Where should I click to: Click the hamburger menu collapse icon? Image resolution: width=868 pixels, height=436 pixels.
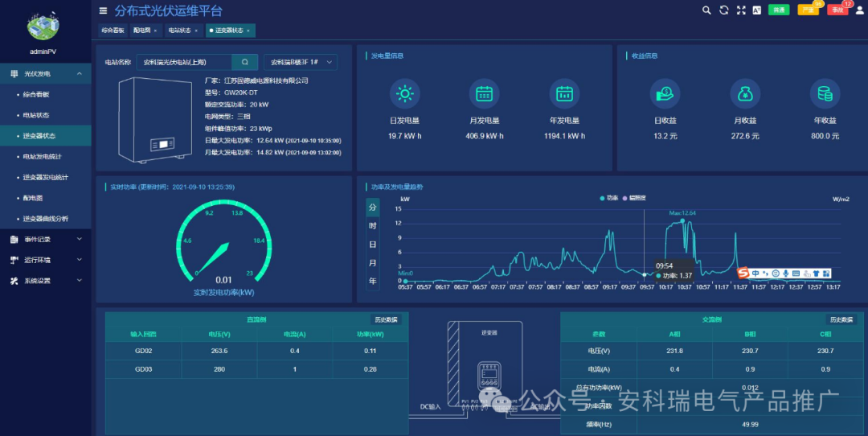103,10
